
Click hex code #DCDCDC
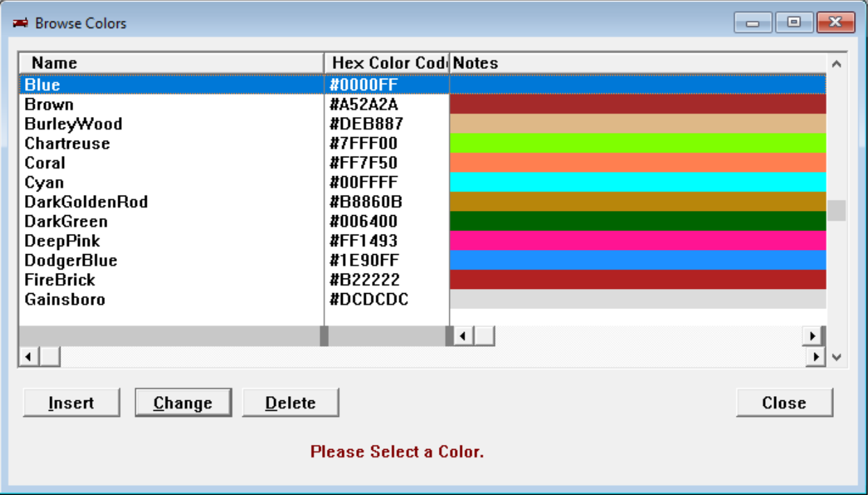click(369, 299)
